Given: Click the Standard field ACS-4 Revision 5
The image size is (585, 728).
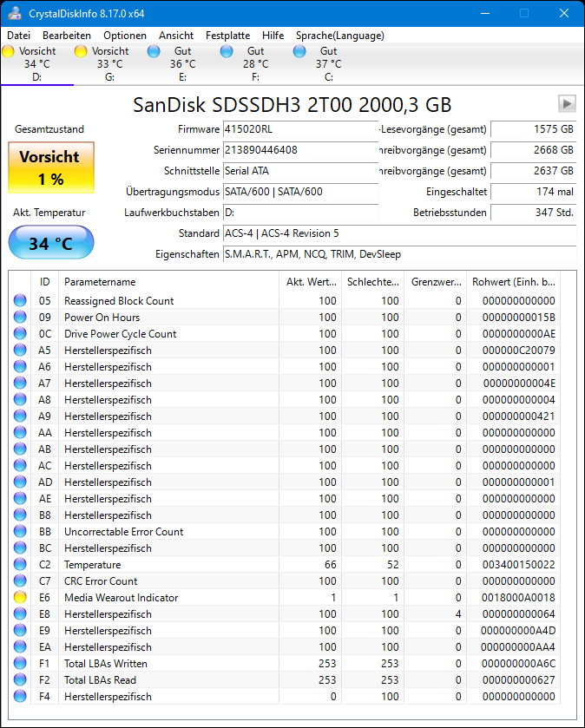Looking at the screenshot, I should 400,233.
